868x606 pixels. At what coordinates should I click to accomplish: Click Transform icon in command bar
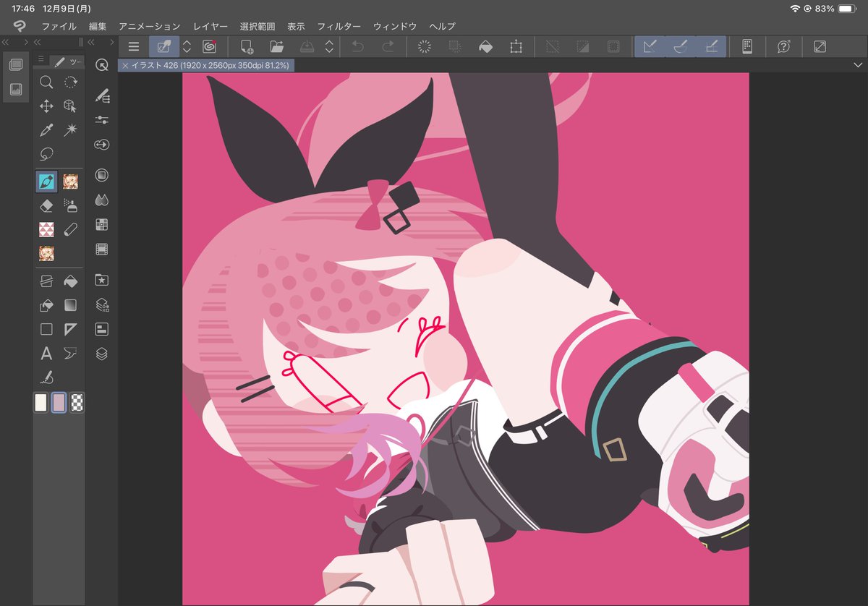click(516, 47)
